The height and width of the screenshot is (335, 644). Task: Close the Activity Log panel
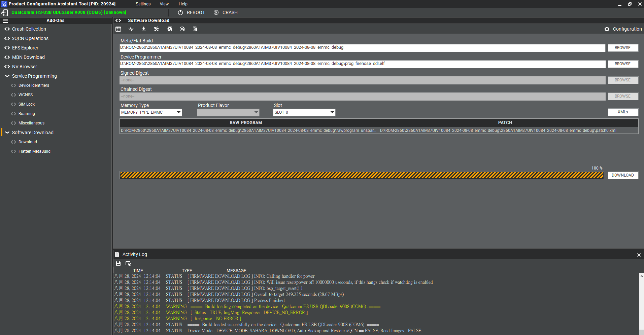639,255
